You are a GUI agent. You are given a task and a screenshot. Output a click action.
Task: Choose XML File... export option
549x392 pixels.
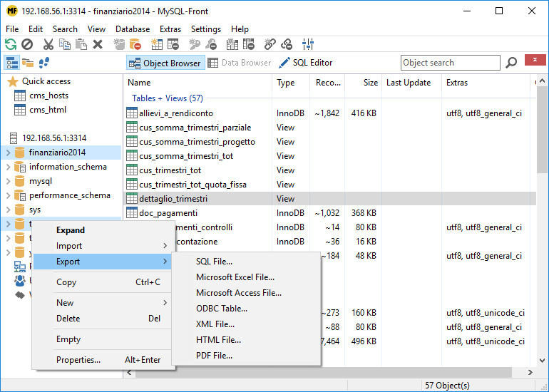pyautogui.click(x=246, y=324)
